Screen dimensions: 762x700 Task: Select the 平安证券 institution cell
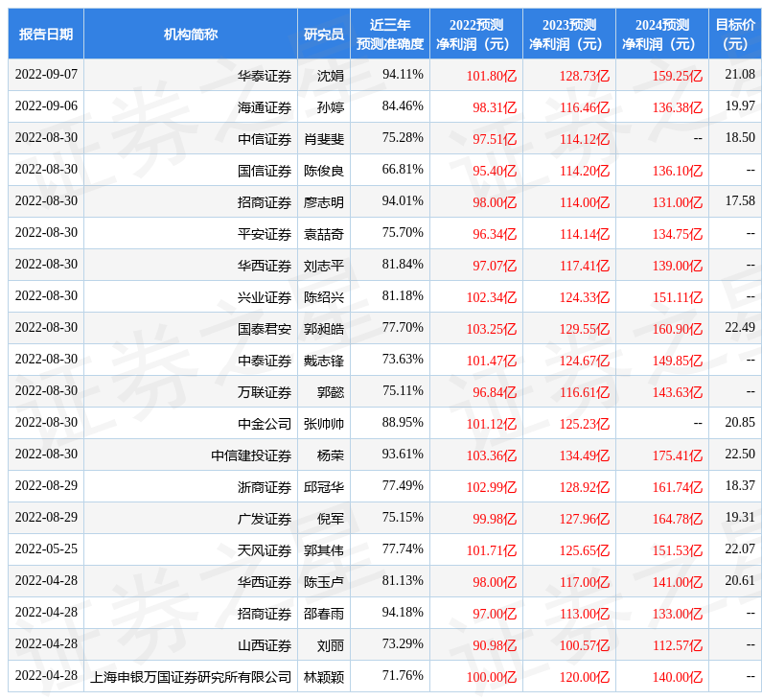coord(191,232)
